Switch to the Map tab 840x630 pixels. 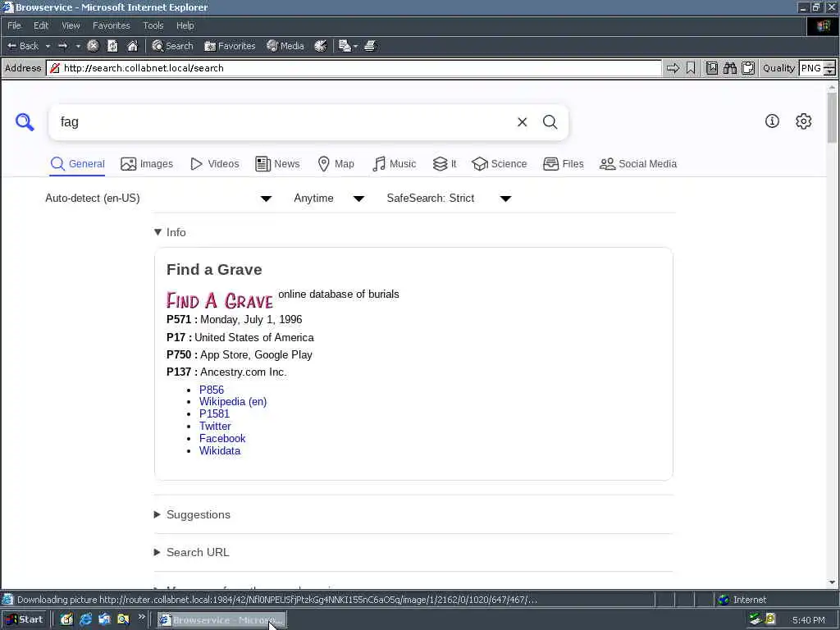click(336, 164)
